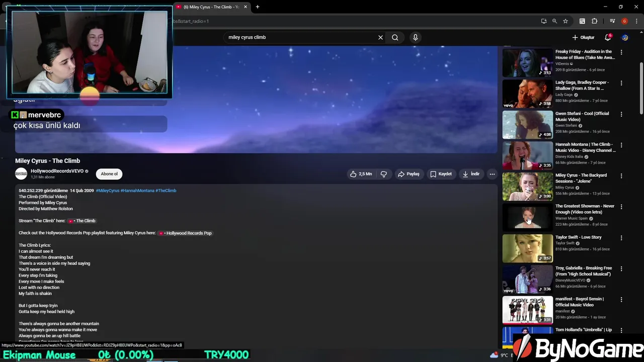Open the Warner Music Spain channel name
This screenshot has width=644, height=362.
point(571,218)
